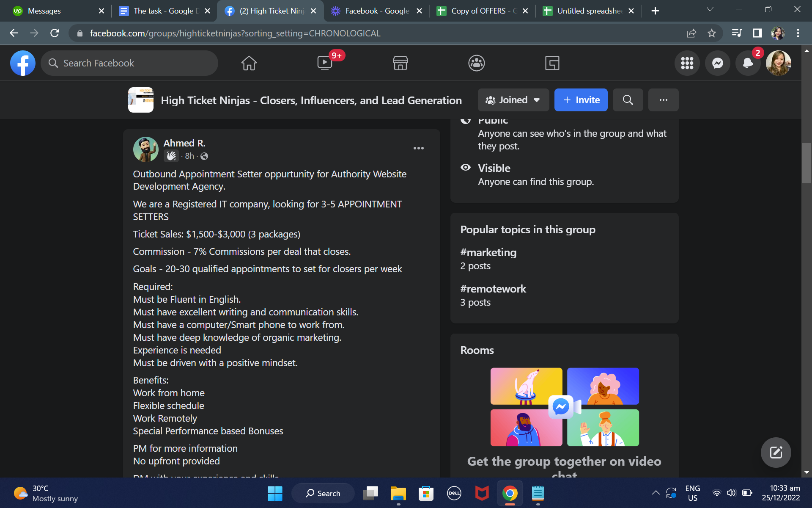Open the Facebook menu grid icon

(x=687, y=63)
